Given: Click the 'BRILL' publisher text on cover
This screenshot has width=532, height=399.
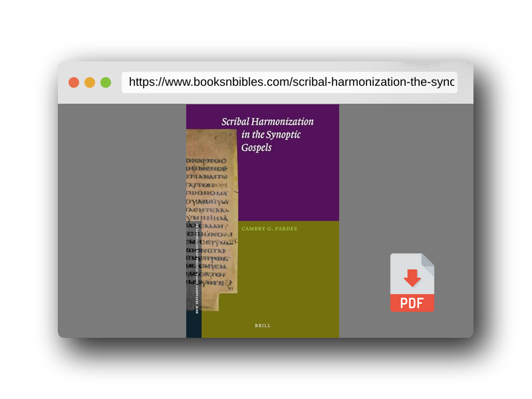Looking at the screenshot, I should (x=263, y=325).
